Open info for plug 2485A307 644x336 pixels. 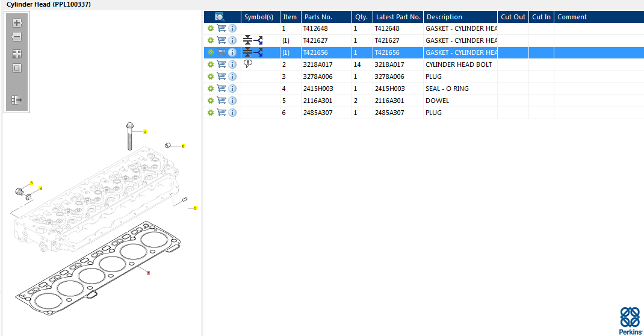232,113
